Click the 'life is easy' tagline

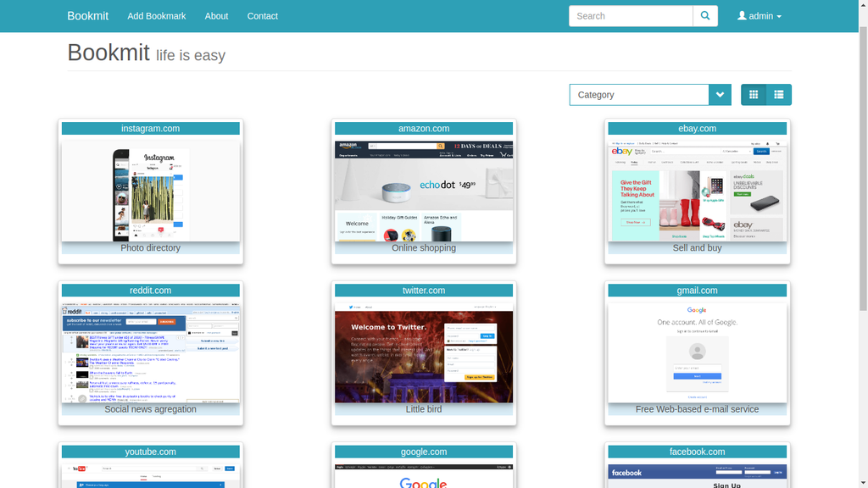coord(191,55)
